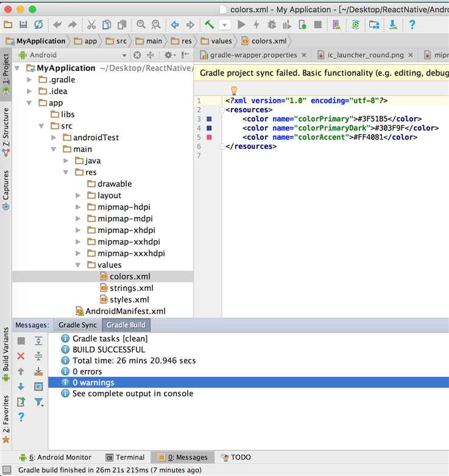449x476 pixels.
Task: Open the Terminal tool window
Action: [x=125, y=457]
